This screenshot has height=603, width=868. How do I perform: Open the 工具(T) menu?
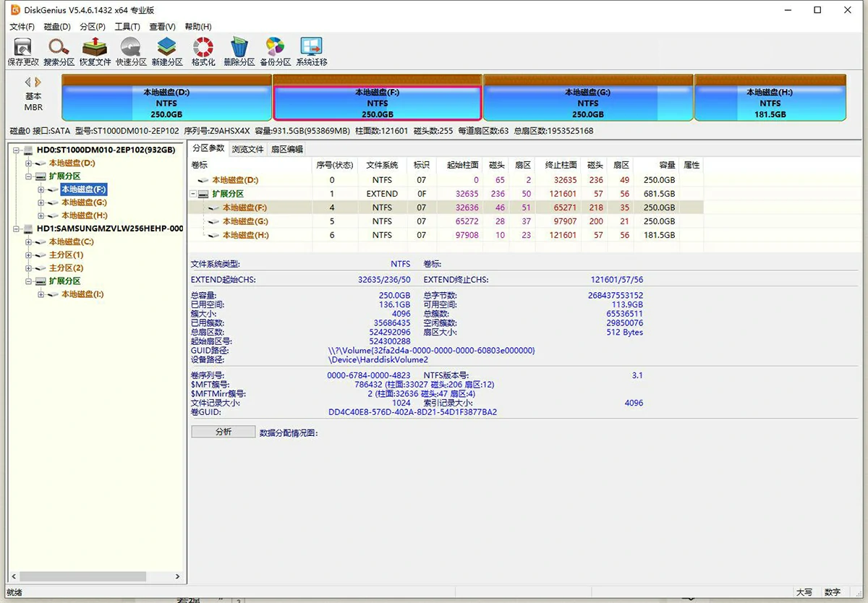127,27
